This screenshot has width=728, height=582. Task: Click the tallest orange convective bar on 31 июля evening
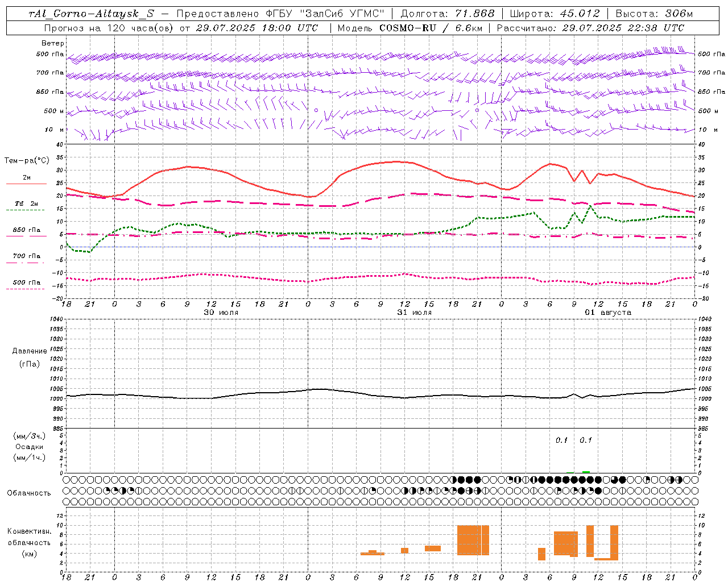coord(469,541)
